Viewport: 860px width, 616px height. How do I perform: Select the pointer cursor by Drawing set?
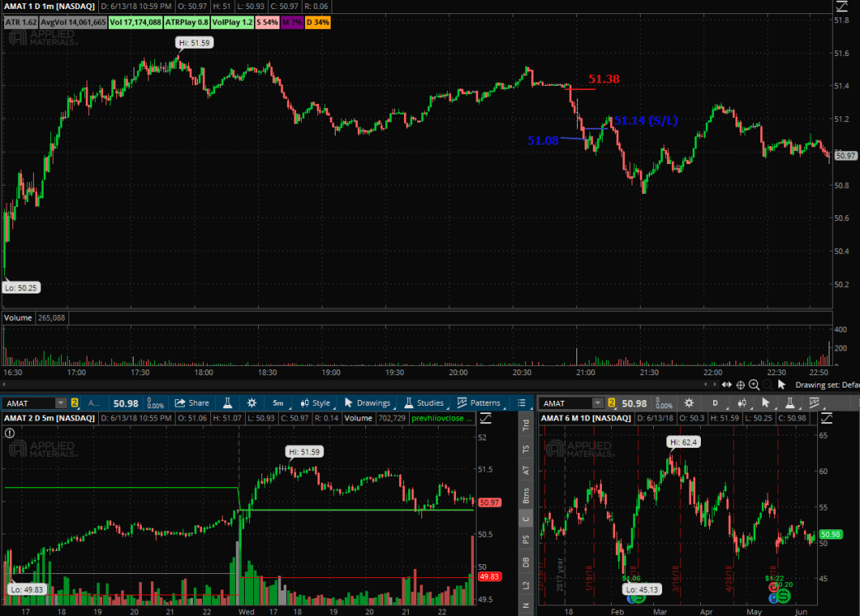coord(782,384)
